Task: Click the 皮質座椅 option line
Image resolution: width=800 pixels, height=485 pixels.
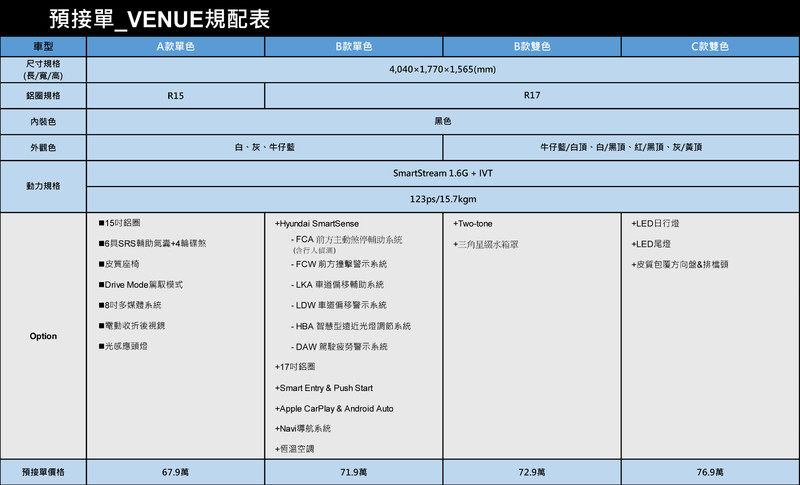Action: pyautogui.click(x=119, y=264)
